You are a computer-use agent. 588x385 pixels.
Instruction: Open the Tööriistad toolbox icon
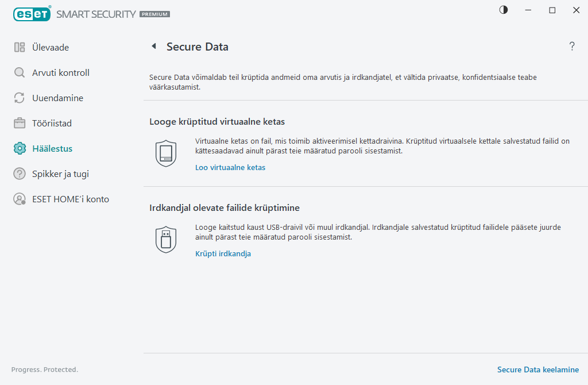click(x=19, y=123)
